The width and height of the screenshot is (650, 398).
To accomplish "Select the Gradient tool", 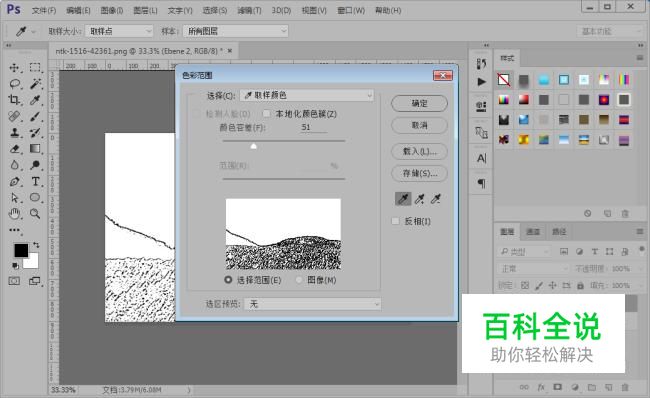I will [35, 148].
